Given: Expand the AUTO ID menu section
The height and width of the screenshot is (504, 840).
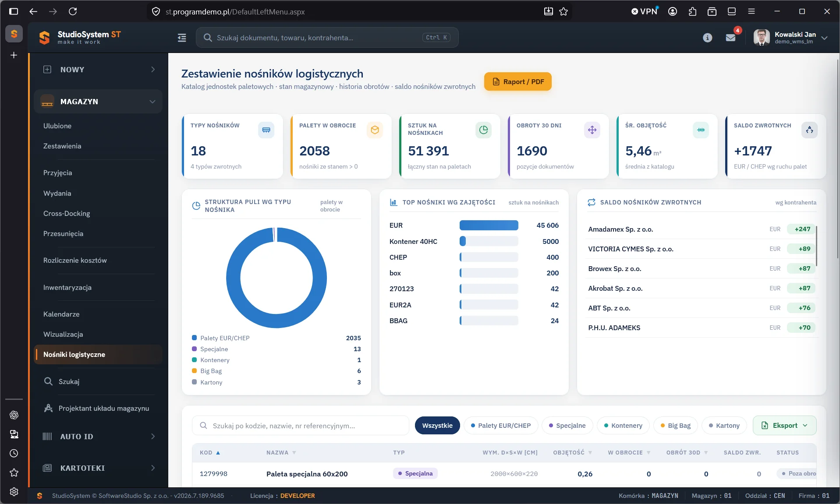Looking at the screenshot, I should click(98, 437).
